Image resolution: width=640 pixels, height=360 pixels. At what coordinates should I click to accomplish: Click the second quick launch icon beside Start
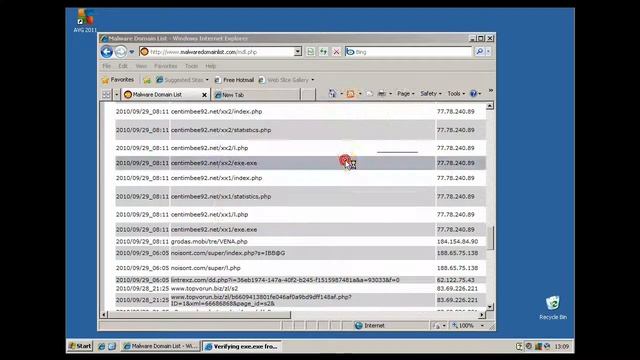(x=111, y=347)
